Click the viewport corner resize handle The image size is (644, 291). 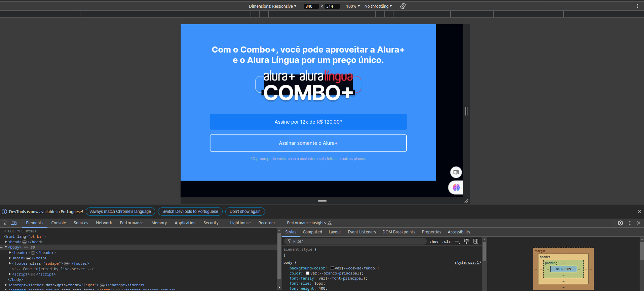tap(466, 201)
